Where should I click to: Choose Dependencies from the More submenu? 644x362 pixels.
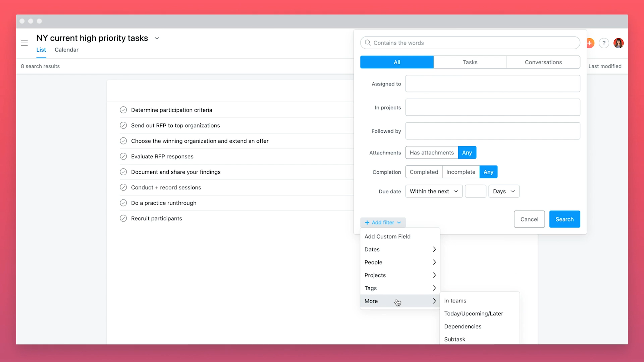463,326
